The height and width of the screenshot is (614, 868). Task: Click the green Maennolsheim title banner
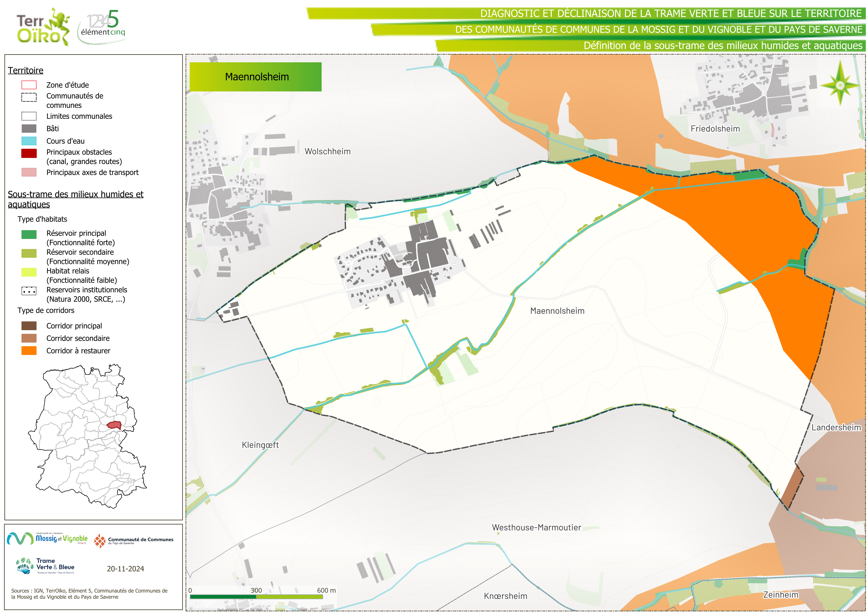click(x=255, y=77)
